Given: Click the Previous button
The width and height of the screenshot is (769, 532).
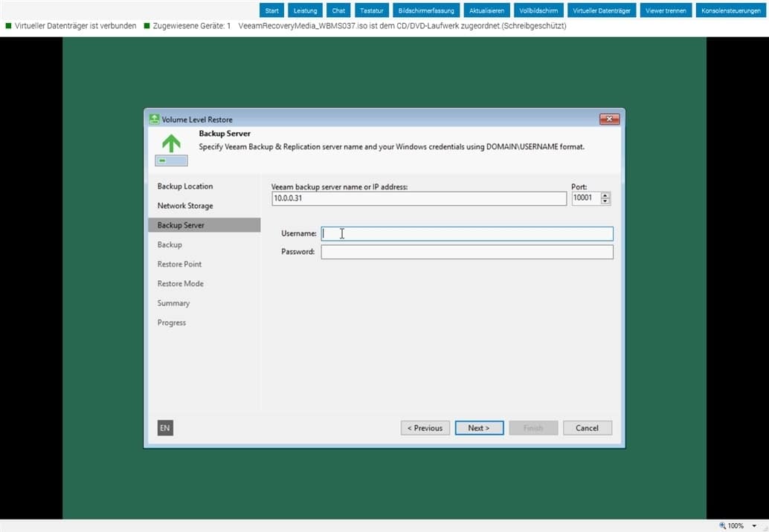Looking at the screenshot, I should point(425,428).
